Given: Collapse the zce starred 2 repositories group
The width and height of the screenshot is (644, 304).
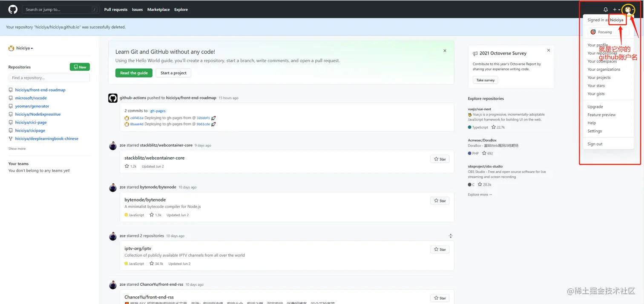Looking at the screenshot, I should point(451,236).
